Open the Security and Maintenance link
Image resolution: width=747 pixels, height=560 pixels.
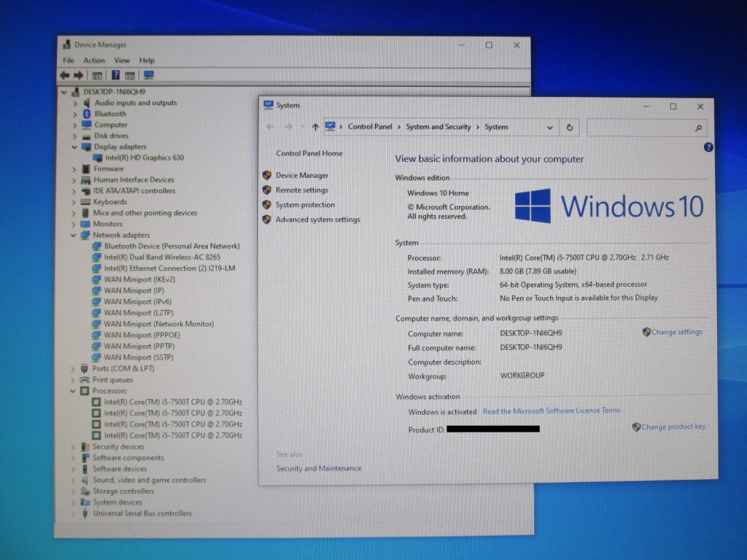click(319, 469)
